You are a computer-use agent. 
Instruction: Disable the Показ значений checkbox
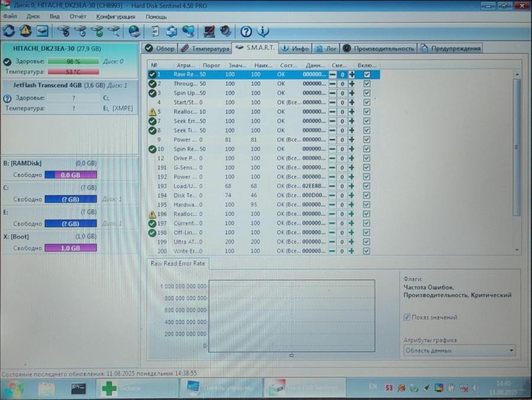[x=407, y=317]
